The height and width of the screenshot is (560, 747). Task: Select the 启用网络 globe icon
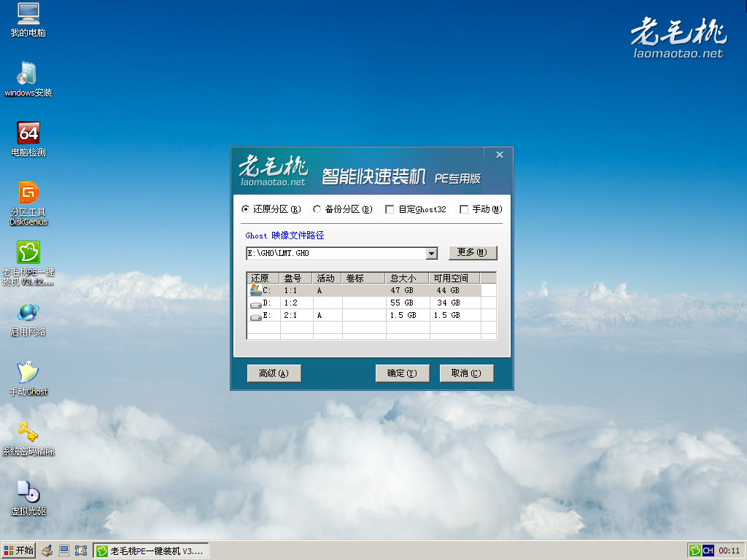tap(28, 319)
